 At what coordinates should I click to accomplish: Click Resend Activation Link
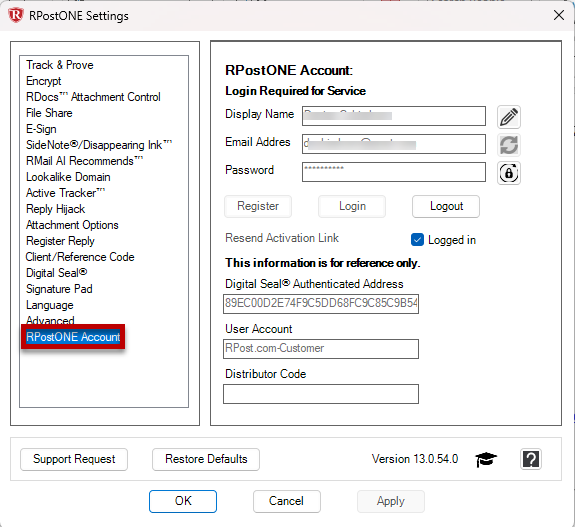pos(282,238)
